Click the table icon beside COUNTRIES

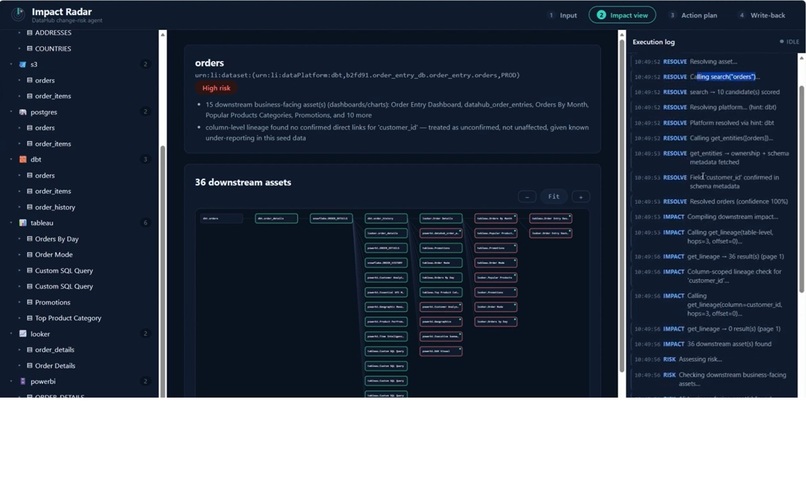29,49
